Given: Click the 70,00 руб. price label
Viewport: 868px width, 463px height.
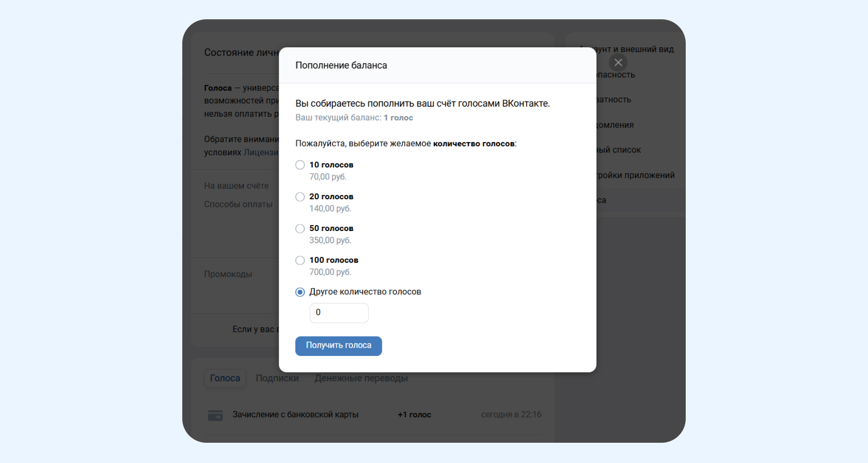Looking at the screenshot, I should click(x=328, y=177).
